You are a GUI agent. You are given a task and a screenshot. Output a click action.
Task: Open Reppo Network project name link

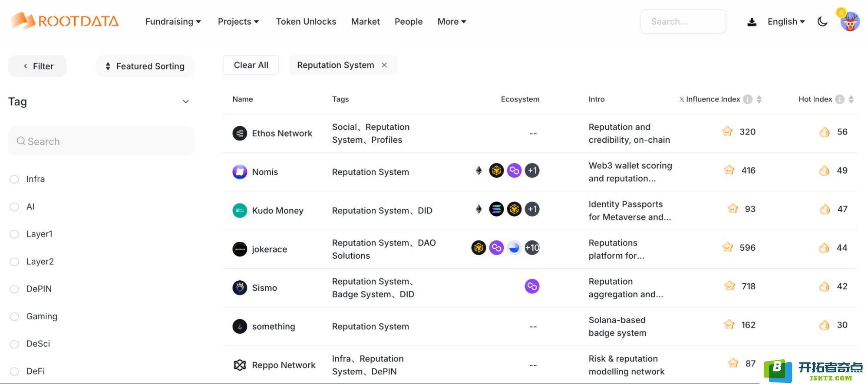tap(284, 365)
